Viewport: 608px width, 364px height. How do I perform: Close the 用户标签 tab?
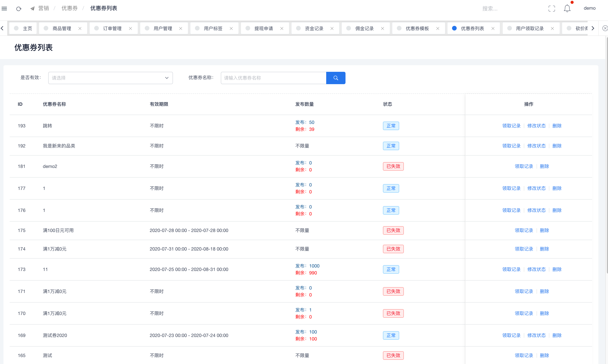(231, 28)
